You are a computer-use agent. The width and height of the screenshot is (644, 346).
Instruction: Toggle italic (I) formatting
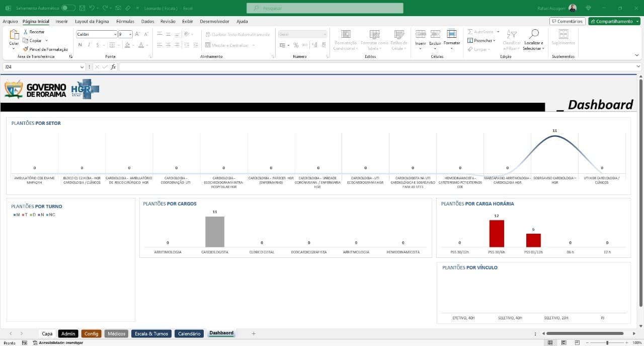pyautogui.click(x=89, y=45)
